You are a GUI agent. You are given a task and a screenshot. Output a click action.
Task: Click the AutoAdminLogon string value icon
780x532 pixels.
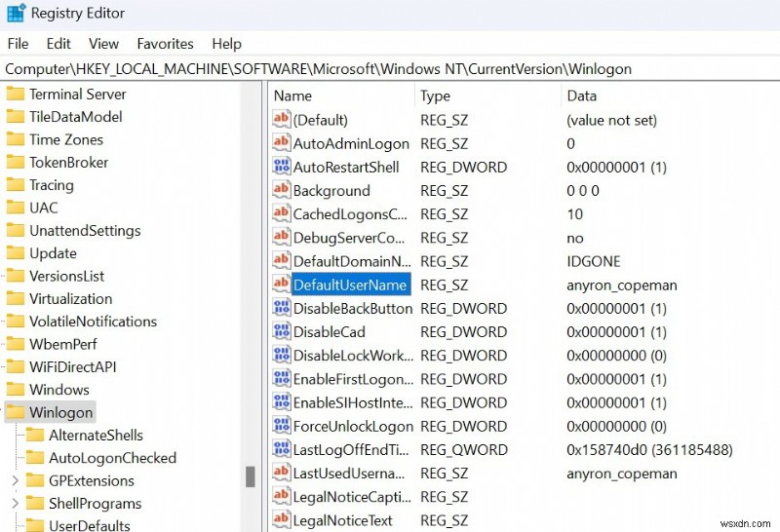click(282, 142)
